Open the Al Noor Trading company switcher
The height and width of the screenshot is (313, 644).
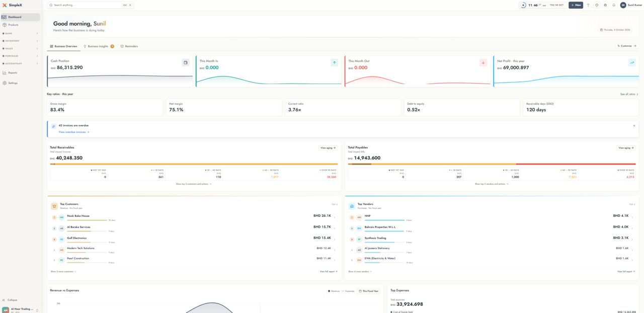tap(21, 309)
